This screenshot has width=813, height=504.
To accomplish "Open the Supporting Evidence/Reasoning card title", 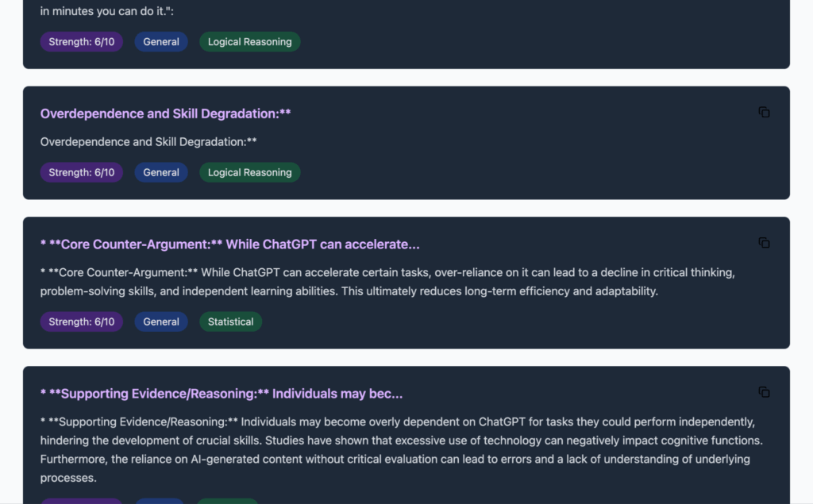I will pyautogui.click(x=222, y=394).
